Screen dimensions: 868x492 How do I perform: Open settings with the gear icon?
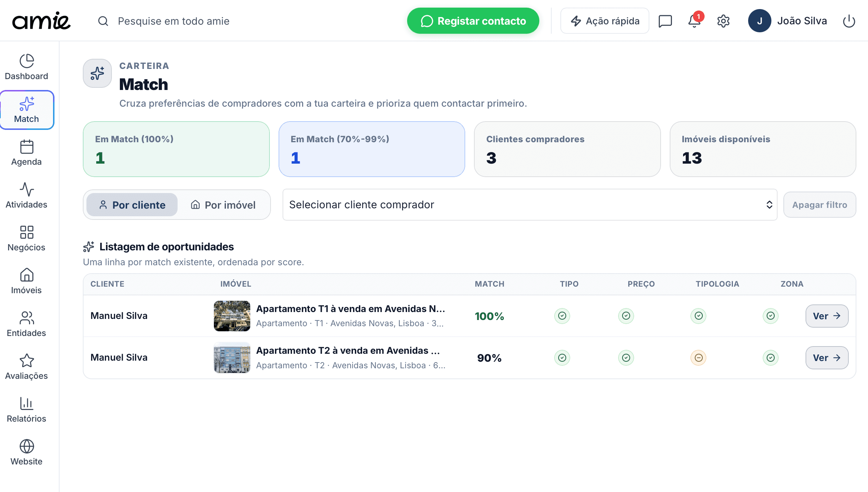(x=723, y=21)
